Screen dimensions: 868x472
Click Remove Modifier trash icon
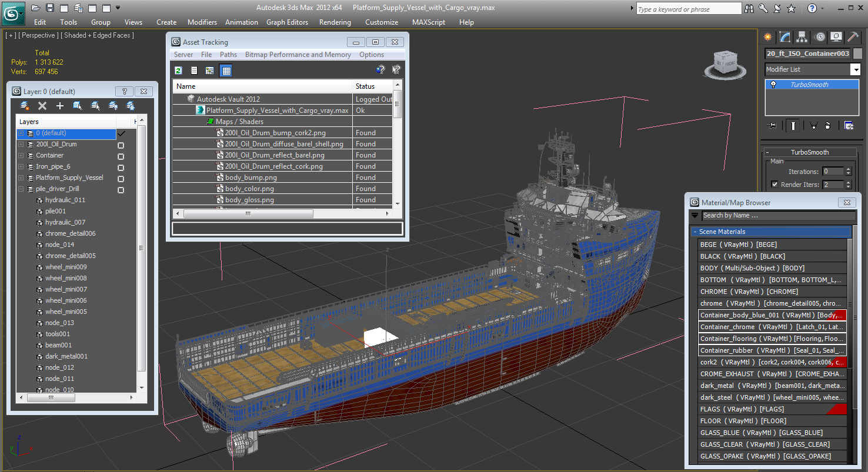827,125
